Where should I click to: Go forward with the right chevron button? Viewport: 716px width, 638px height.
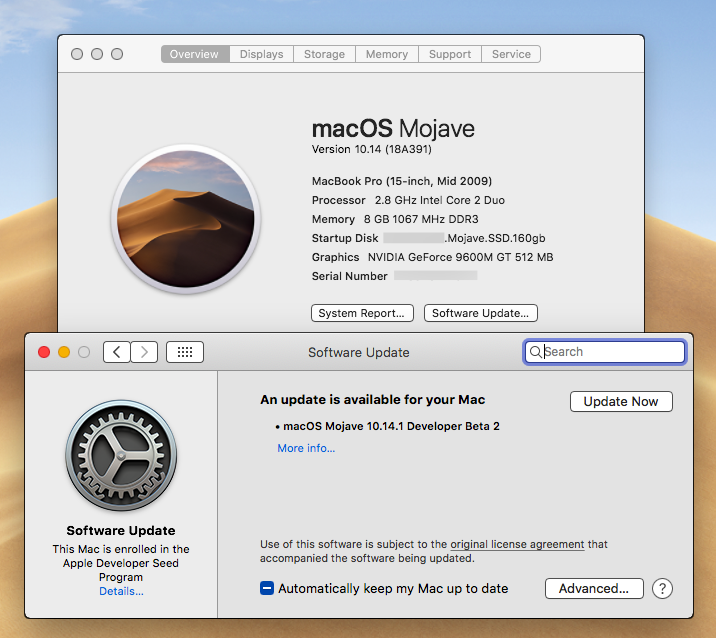(x=144, y=352)
